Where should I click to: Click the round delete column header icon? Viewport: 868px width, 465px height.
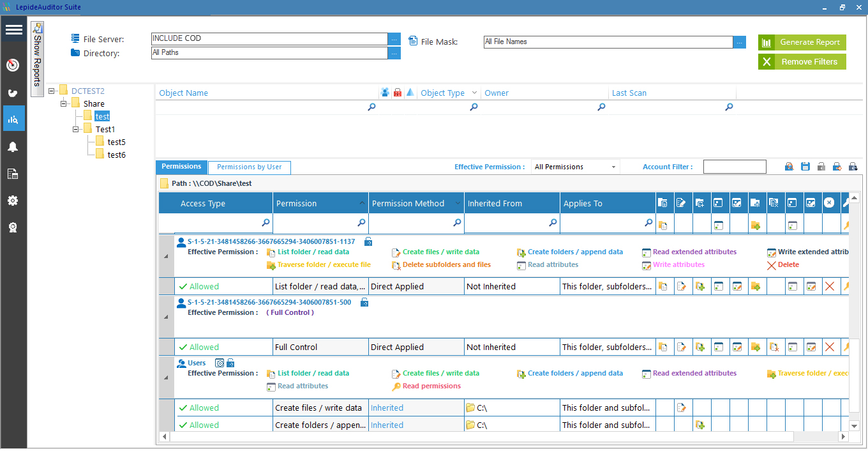tap(829, 203)
